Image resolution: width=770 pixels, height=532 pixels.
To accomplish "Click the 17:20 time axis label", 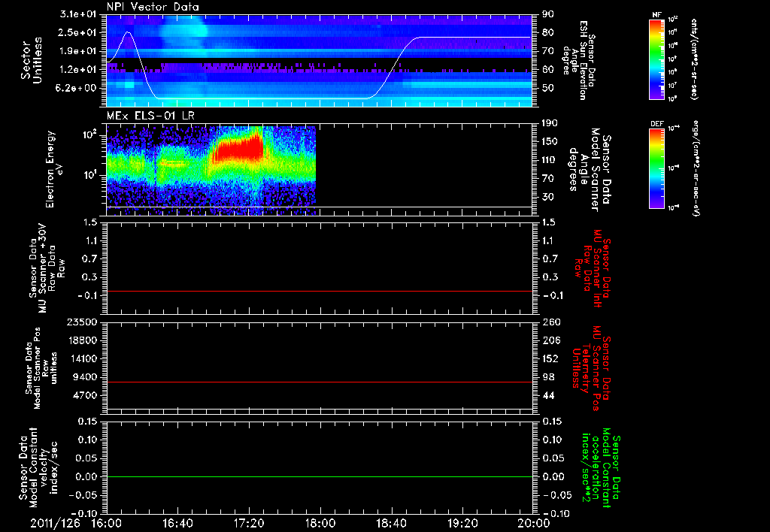I will [249, 523].
